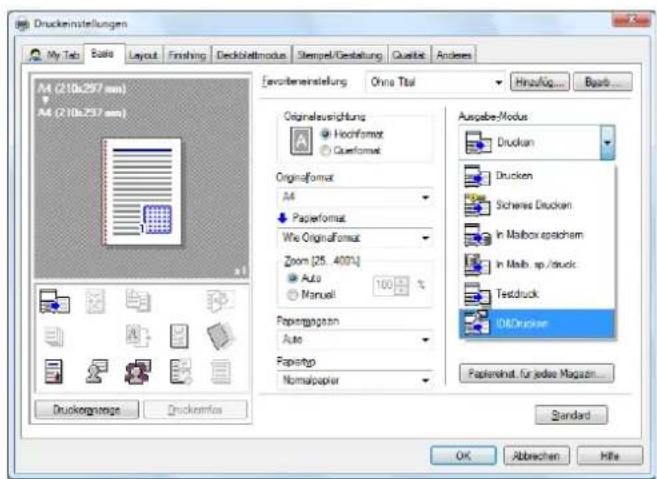Click the Testdruck icon in the Ausgabe-Modus list
Viewport: 657px width, 479px height.
477,294
